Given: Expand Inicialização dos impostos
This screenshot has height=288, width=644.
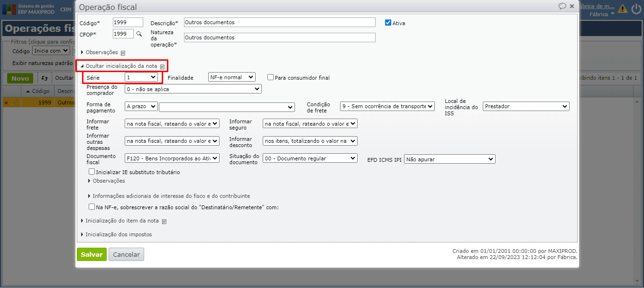Looking at the screenshot, I should [116, 234].
